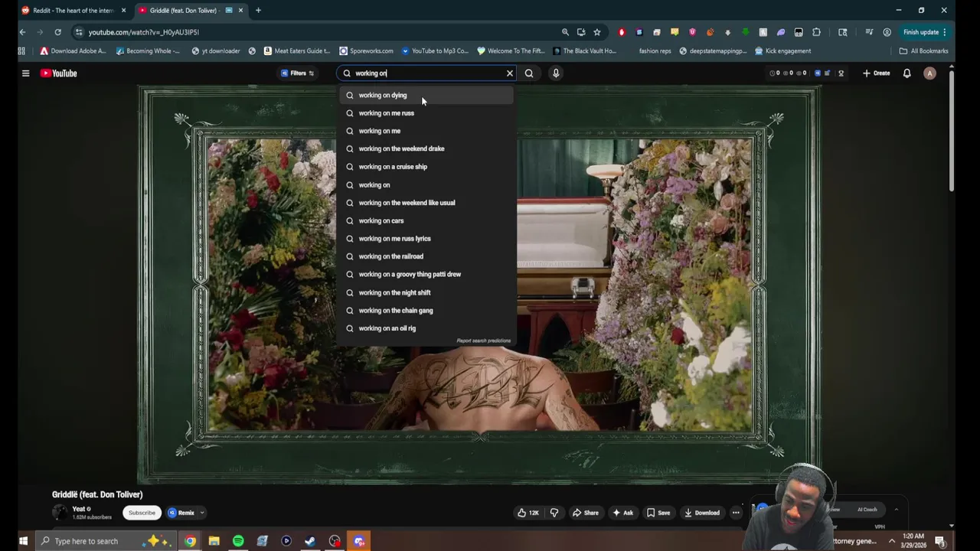Select suggestion "working on dying"
Screen dimensions: 980x551
(426, 96)
